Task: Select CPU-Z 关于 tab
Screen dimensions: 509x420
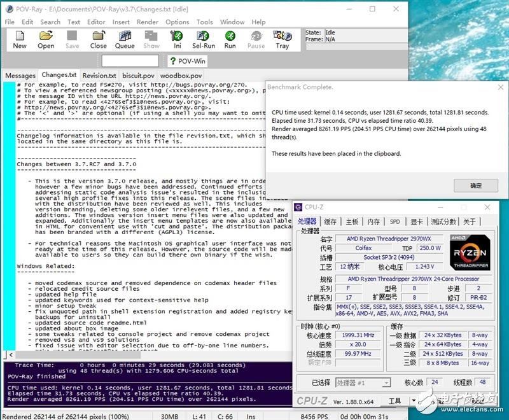Action: pyautogui.click(x=470, y=221)
